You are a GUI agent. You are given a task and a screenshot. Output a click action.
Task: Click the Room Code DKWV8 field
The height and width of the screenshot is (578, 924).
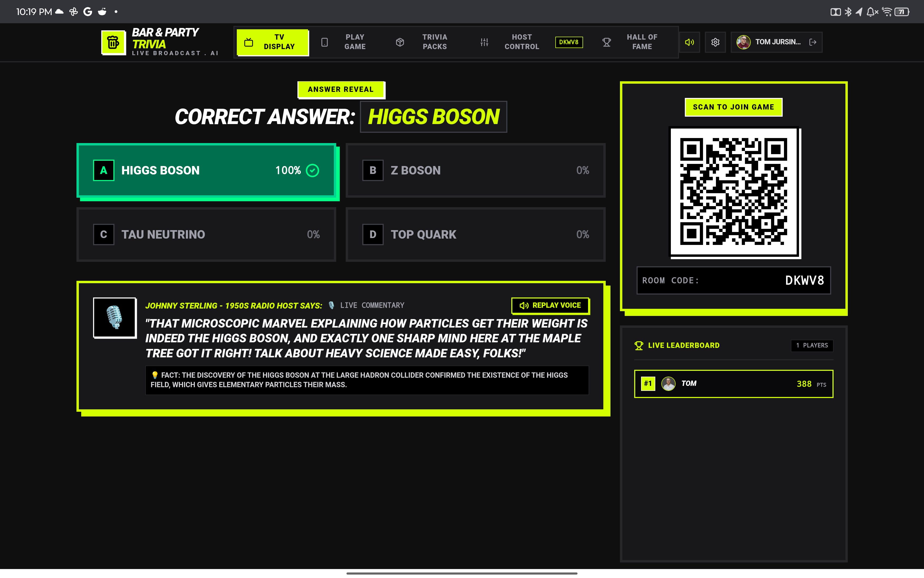733,280
